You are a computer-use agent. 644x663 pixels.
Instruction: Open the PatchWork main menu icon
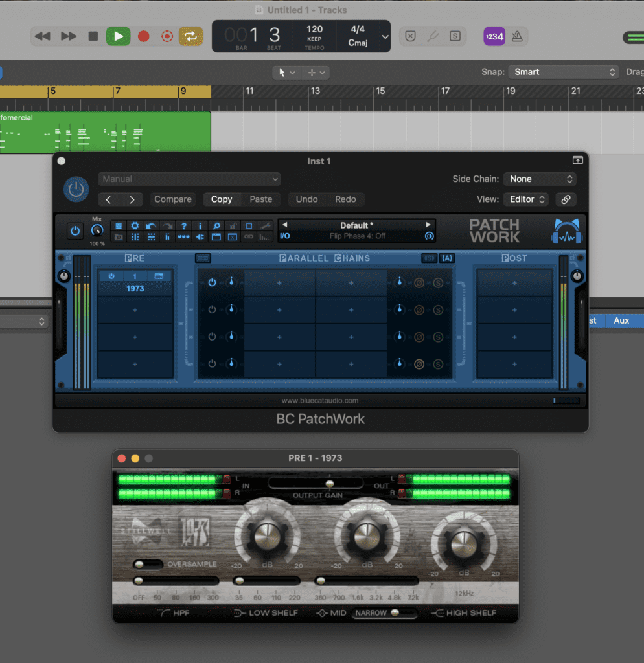pos(119,226)
